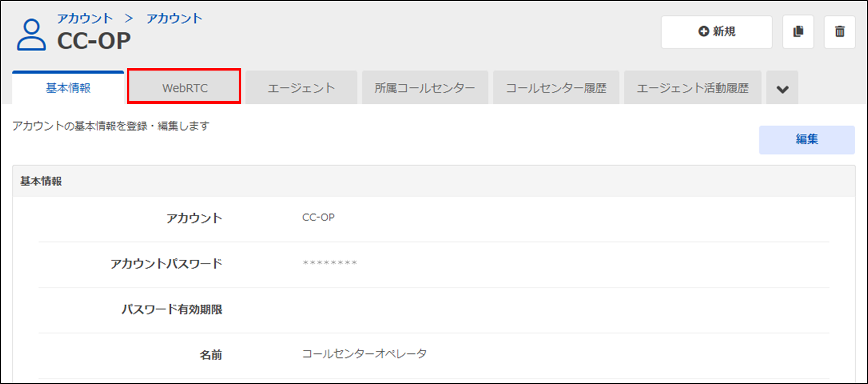Viewport: 868px width, 384px height.
Task: Go to コールセンター履歴 tab
Action: point(556,88)
